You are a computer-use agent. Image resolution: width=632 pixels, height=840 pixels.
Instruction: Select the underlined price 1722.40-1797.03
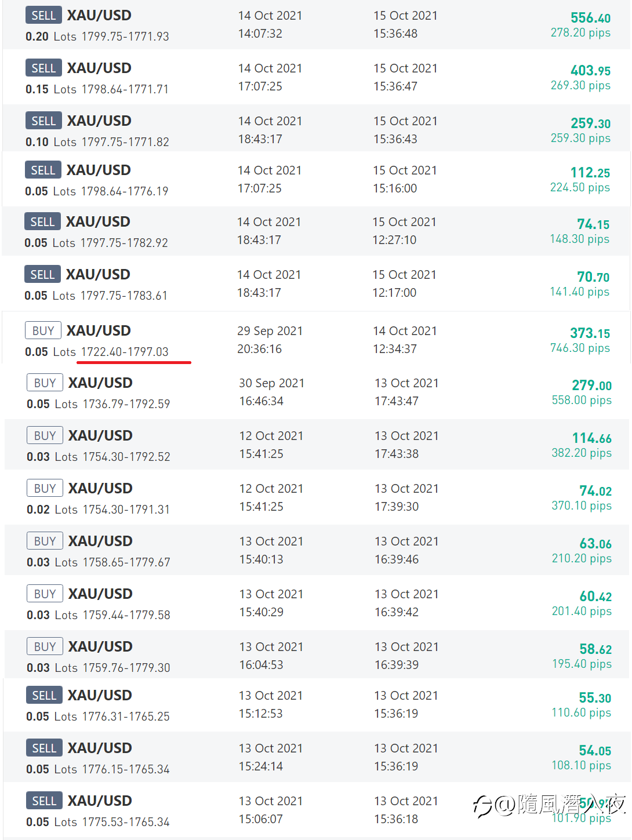pyautogui.click(x=125, y=352)
